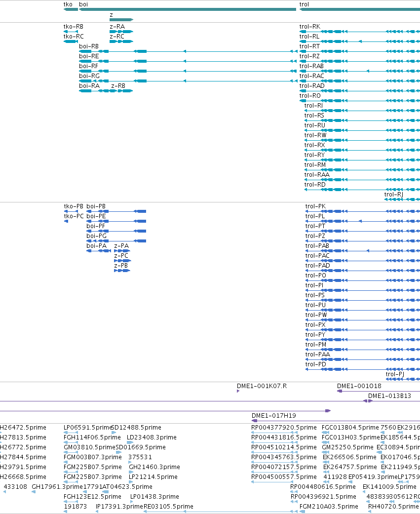Open transcript trol-RT
Viewport: 420px width, 514px height.
309,46
